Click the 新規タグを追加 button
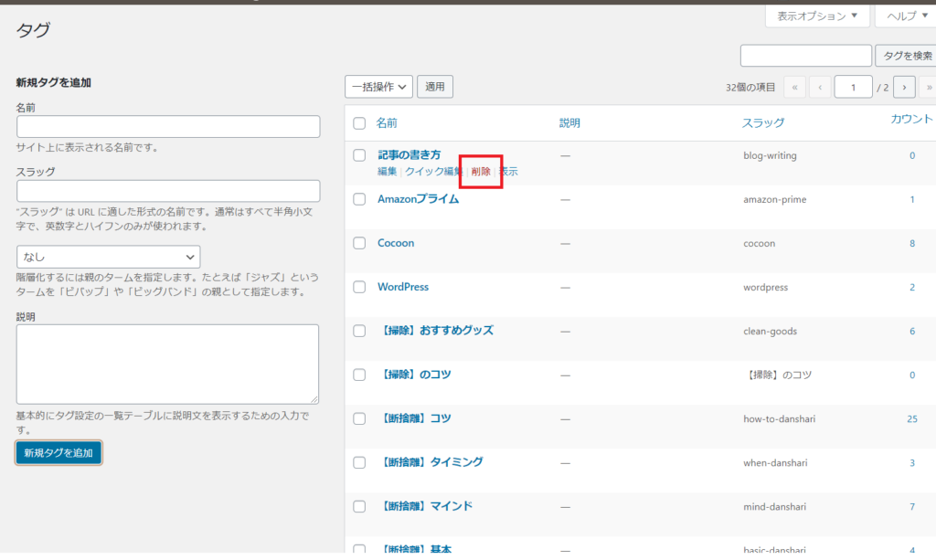This screenshot has width=936, height=560. click(x=58, y=453)
